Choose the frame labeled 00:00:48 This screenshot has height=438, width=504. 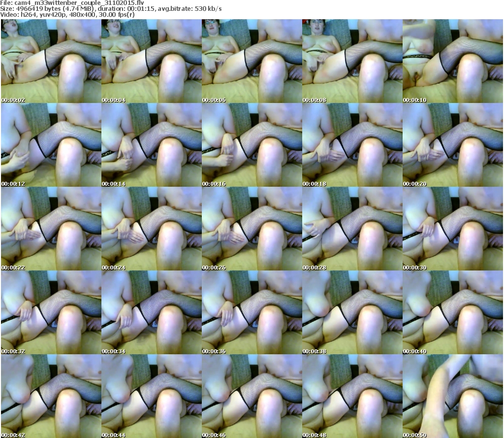[x=352, y=396]
